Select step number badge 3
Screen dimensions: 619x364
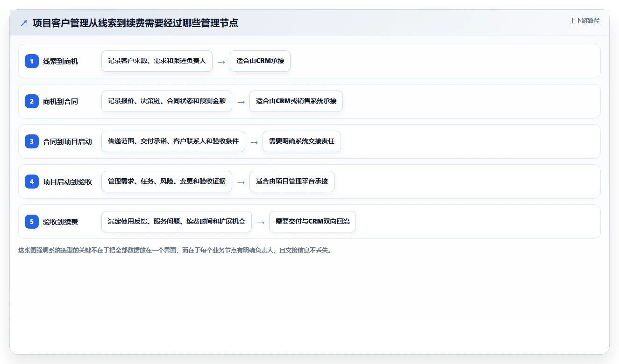(x=32, y=141)
